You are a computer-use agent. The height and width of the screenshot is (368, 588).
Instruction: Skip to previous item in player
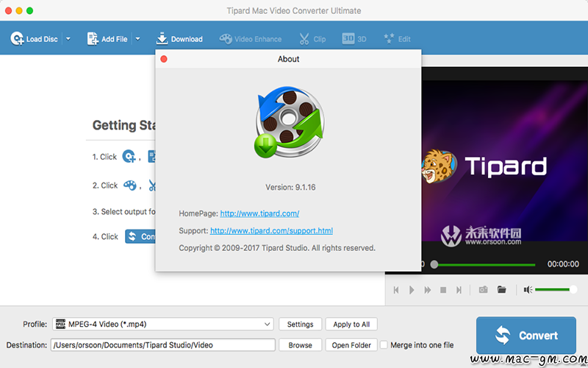point(396,290)
